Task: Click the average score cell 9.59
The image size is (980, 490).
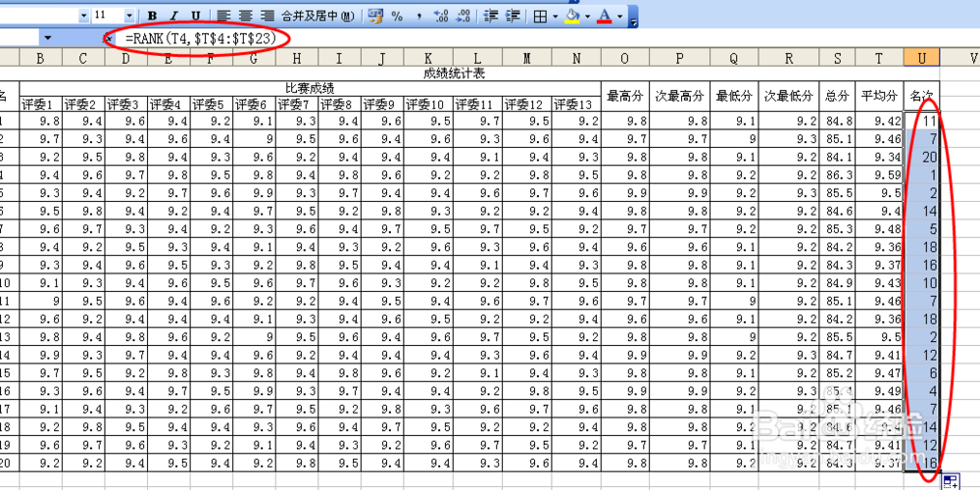Action: (x=879, y=175)
